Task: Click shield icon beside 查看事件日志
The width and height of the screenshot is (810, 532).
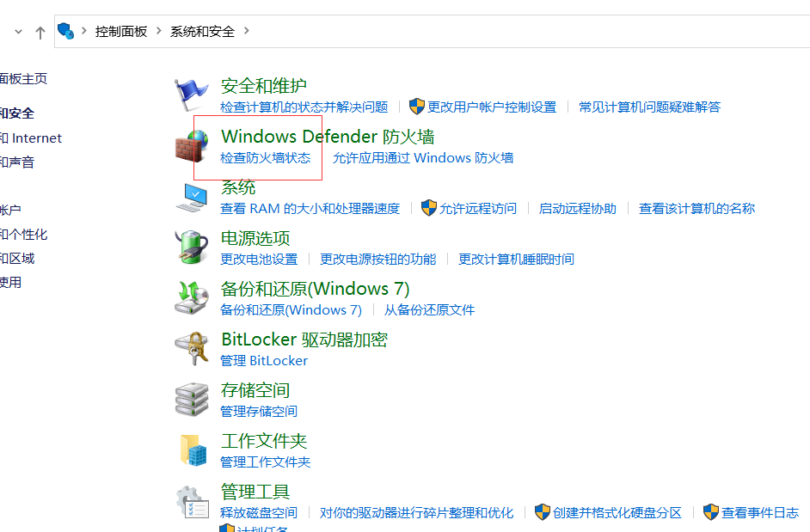Action: coord(711,512)
